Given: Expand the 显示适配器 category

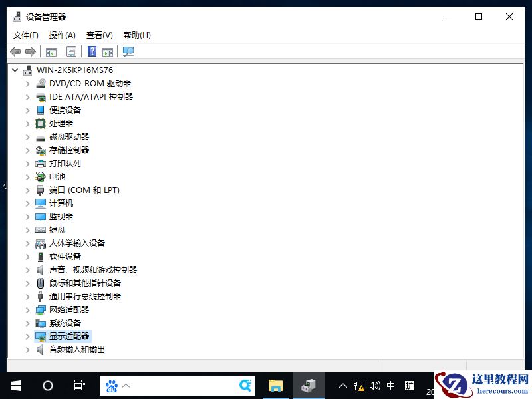Looking at the screenshot, I should (x=27, y=336).
